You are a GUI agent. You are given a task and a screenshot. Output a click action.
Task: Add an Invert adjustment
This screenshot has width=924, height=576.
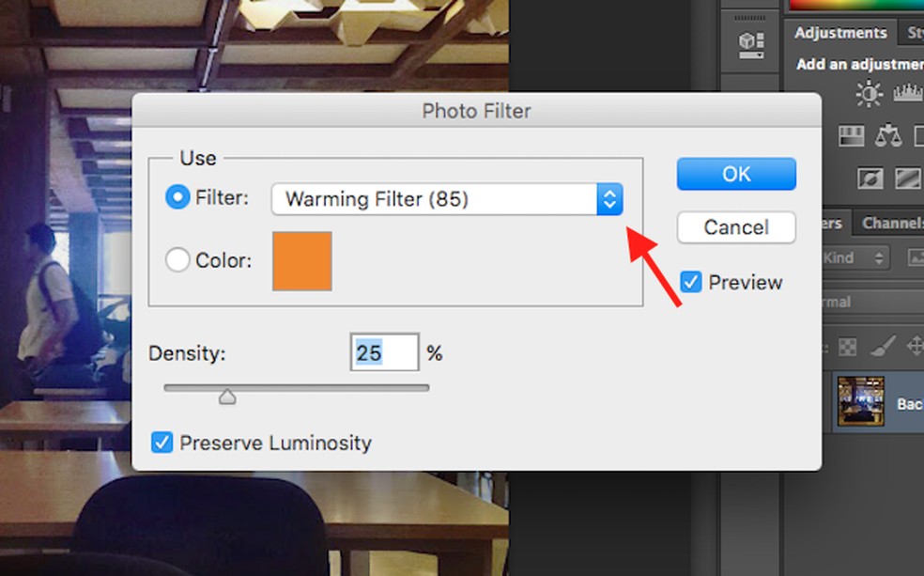[870, 177]
